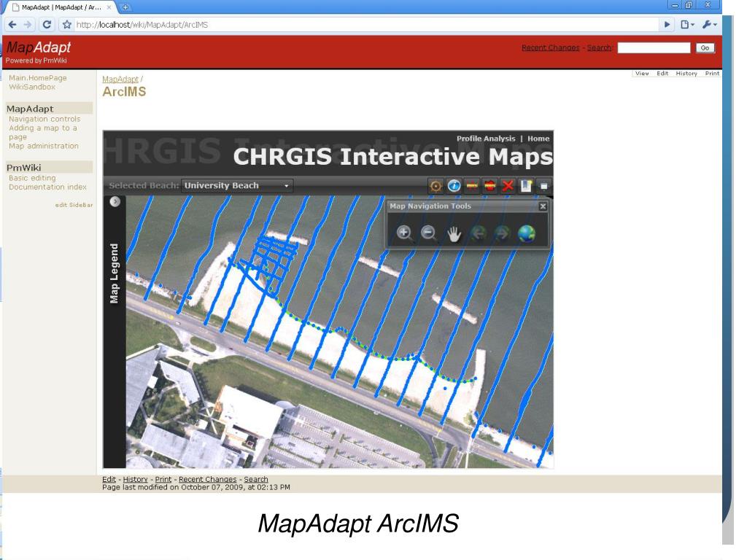Click the vertical Map Legend label
Viewport: 747px width, 560px height.
point(114,273)
